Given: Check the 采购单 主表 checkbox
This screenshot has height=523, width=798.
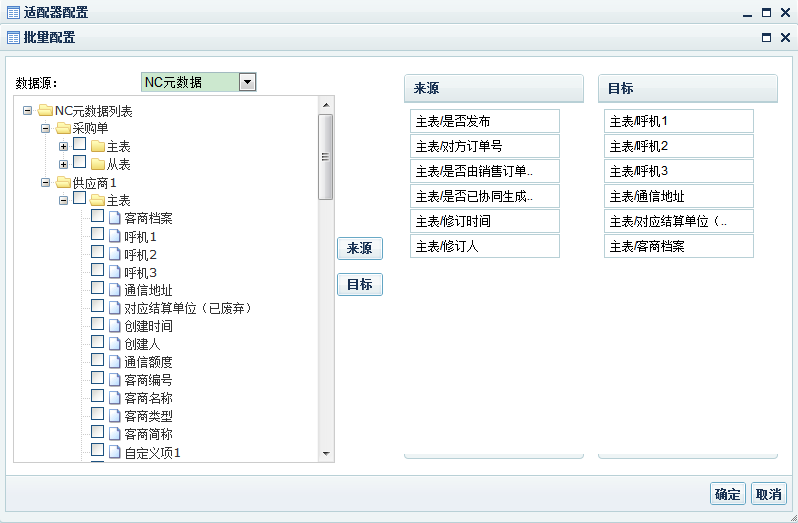Looking at the screenshot, I should click(x=79, y=143).
